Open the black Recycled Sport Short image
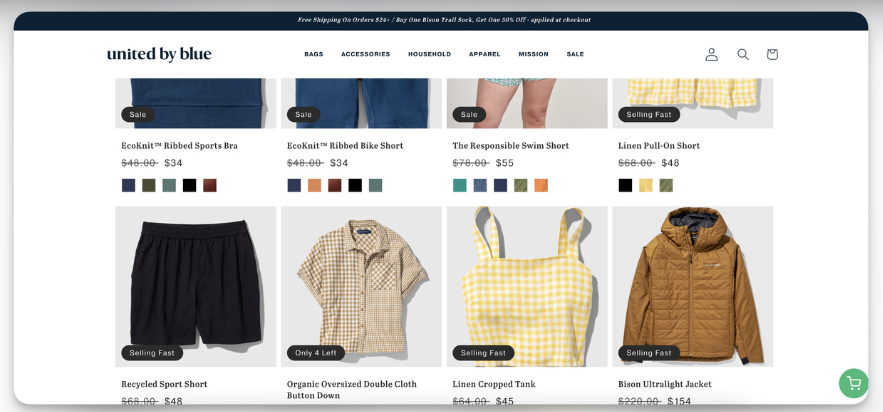Viewport: 883px width, 412px height. pos(195,286)
